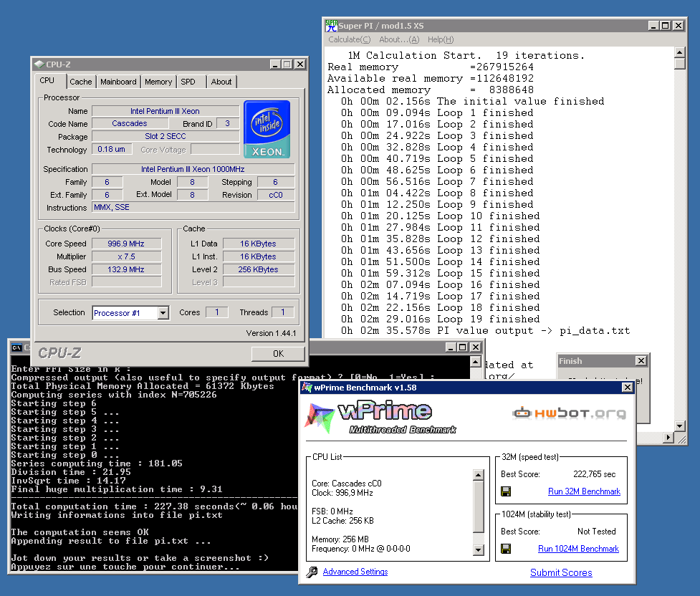The image size is (700, 596).
Task: Expand the Processor #1 selection dropdown
Action: click(x=163, y=313)
